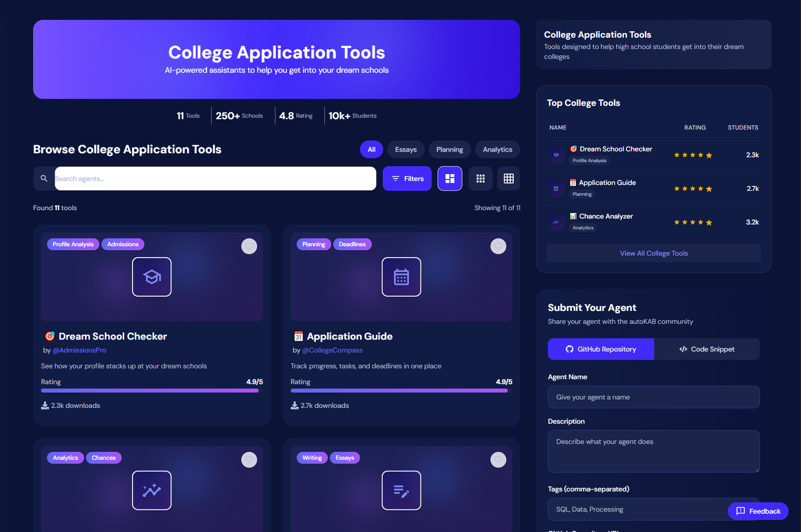Open the Feedback button

point(758,511)
